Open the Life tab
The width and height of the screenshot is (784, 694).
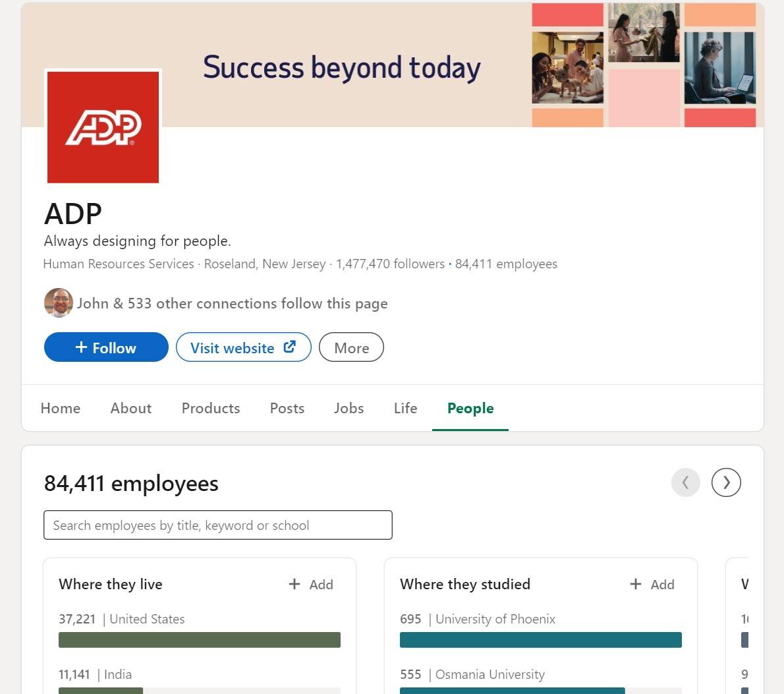pyautogui.click(x=405, y=409)
